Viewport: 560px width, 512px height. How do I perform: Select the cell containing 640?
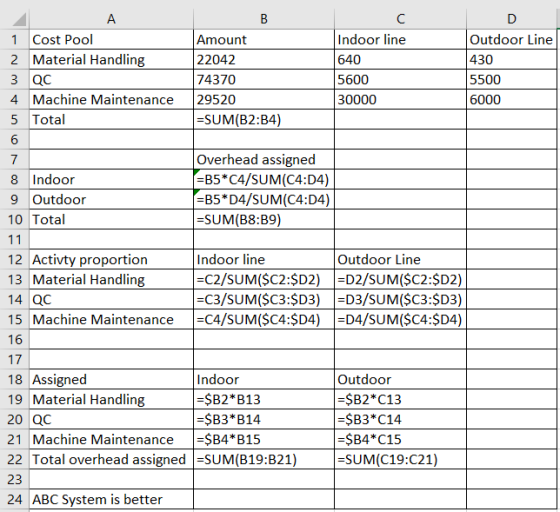click(400, 59)
